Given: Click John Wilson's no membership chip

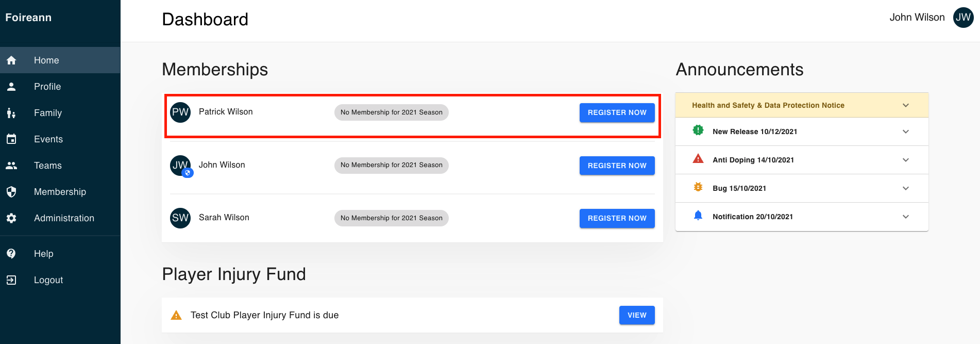Looking at the screenshot, I should pos(392,165).
